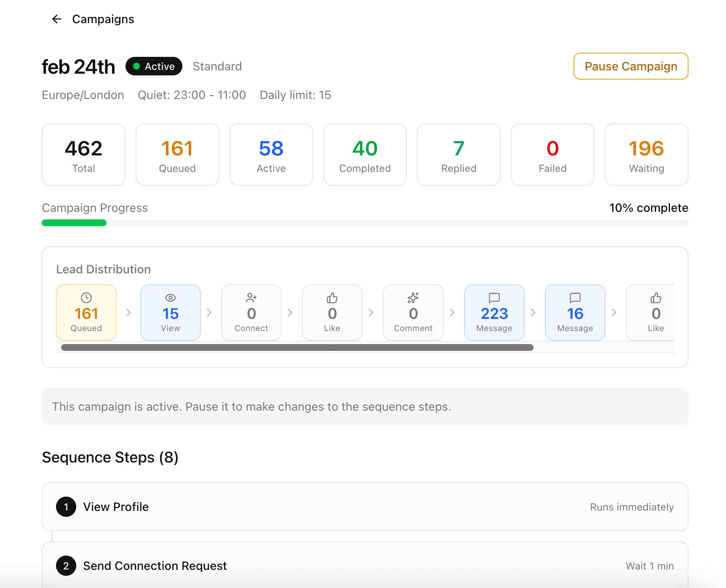Click the Standard campaign type label
The width and height of the screenshot is (726, 588).
pos(217,66)
